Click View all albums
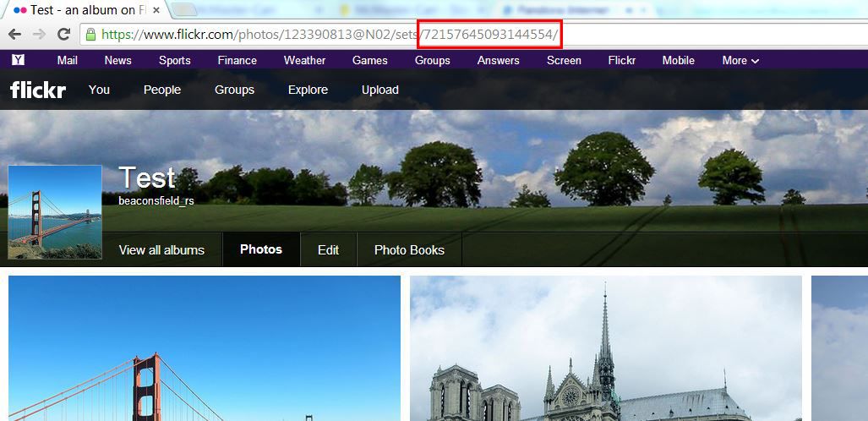The image size is (868, 421). [161, 250]
